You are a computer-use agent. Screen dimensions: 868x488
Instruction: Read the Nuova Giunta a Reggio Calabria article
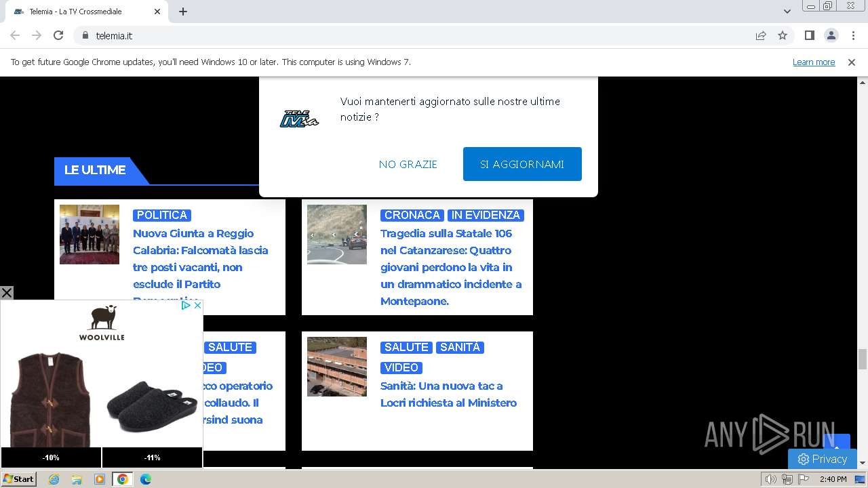tap(201, 267)
